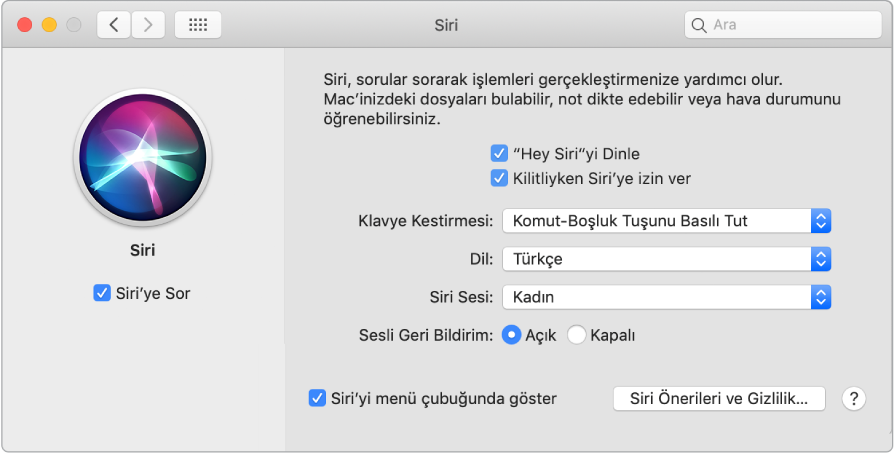The width and height of the screenshot is (894, 454).
Task: Go back with the left arrow button
Action: click(114, 25)
